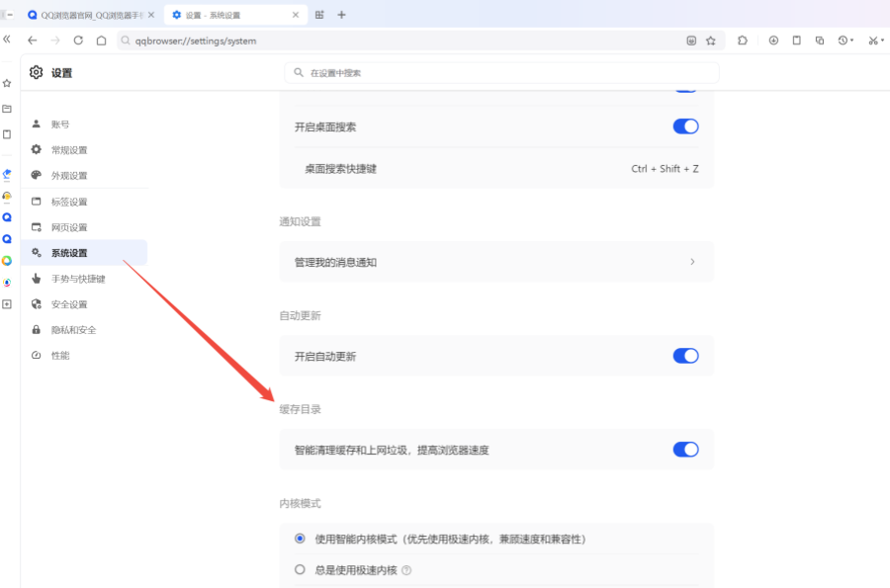
Task: Click the 设置 gear icon in the page header
Action: [x=37, y=72]
